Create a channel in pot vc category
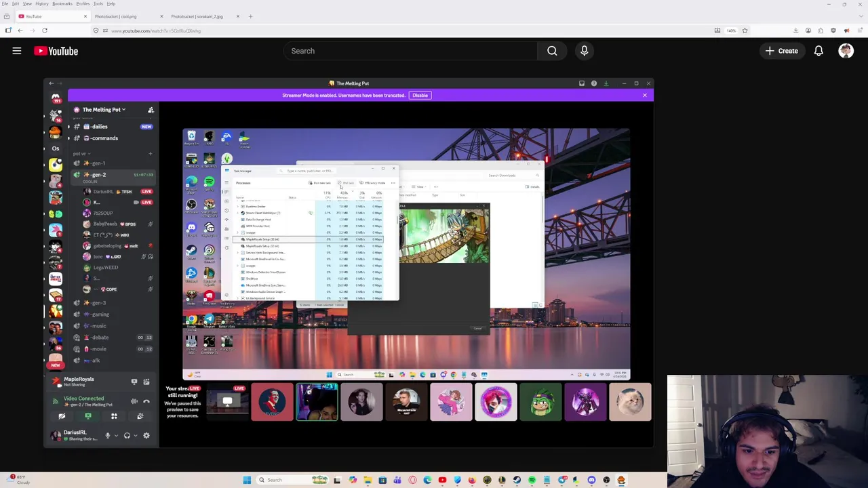The image size is (868, 488). (151, 154)
